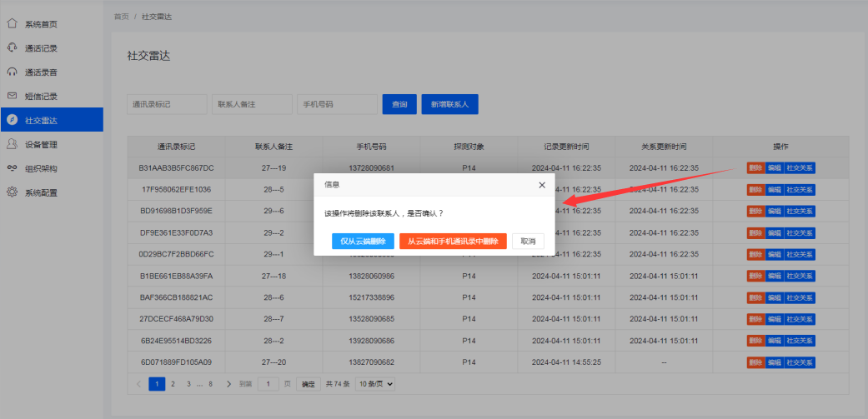Screen dimensions: 868x419
Task: Click 首页 breadcrumb link
Action: pos(121,17)
